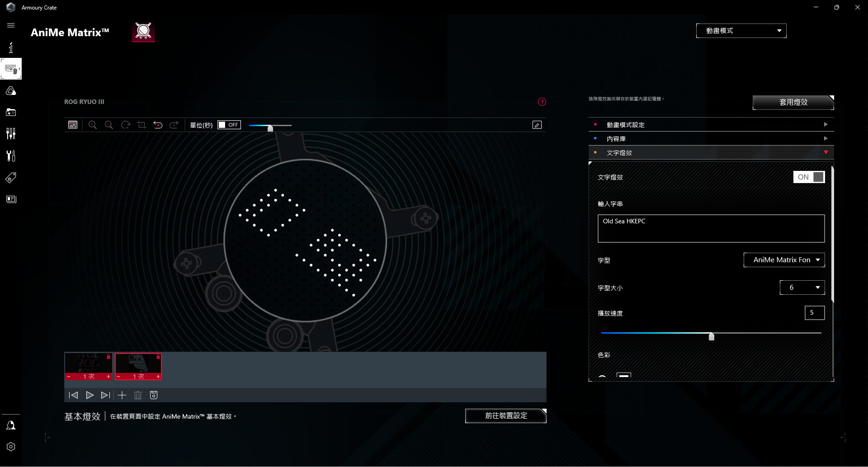Select the ROG RYUO III device icon

[143, 32]
